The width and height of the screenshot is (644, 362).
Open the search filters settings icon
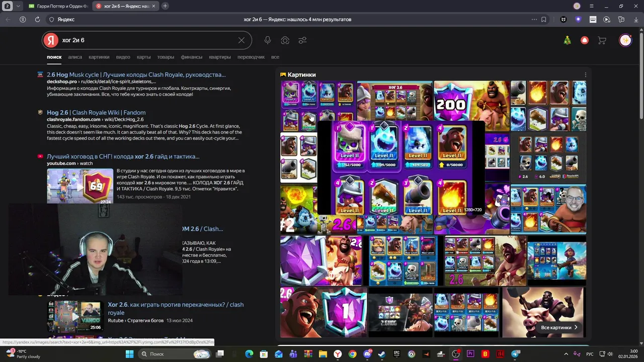[x=302, y=40]
